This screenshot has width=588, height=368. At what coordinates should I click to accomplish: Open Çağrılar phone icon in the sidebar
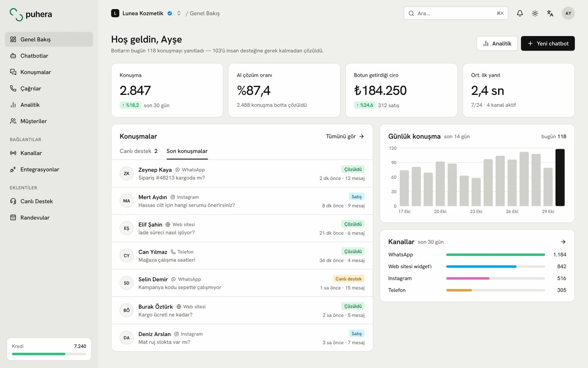13,88
